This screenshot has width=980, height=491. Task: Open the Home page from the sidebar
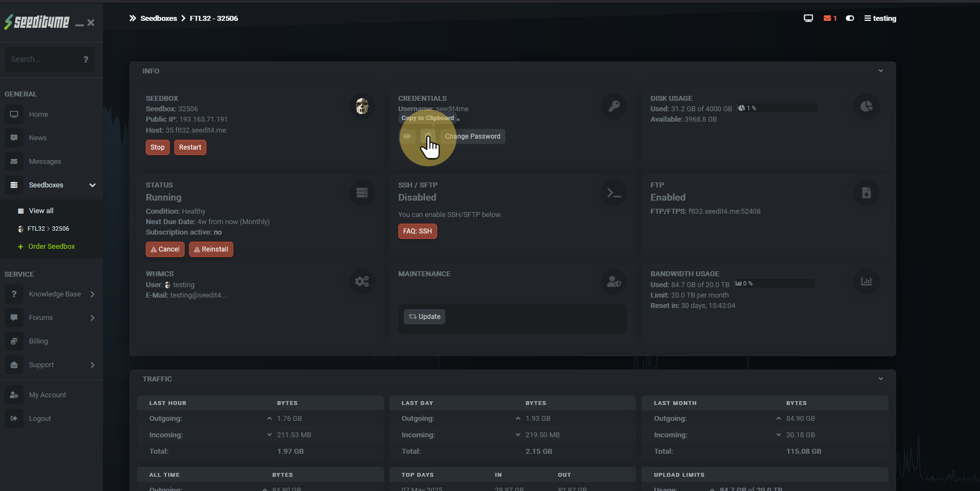pos(38,115)
